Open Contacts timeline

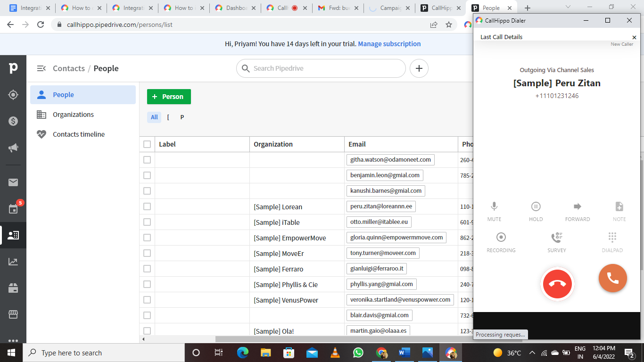point(83,134)
